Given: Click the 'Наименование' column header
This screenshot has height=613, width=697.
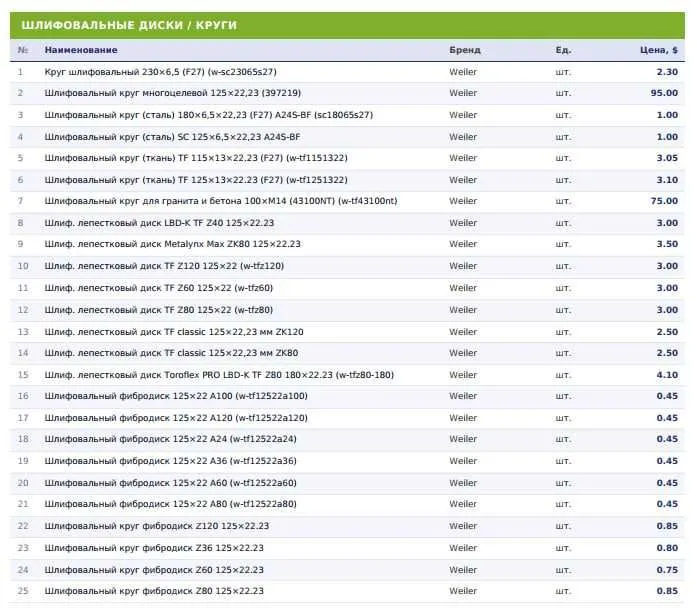Looking at the screenshot, I should pos(81,50).
